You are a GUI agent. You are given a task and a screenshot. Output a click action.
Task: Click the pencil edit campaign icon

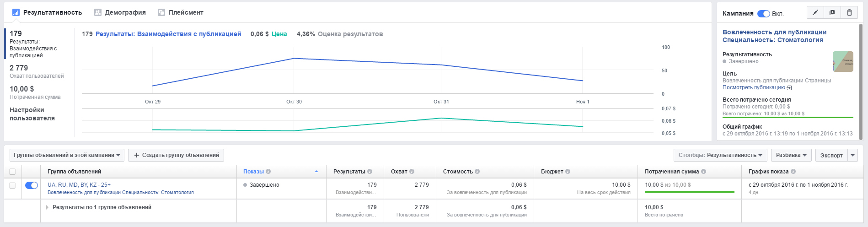click(x=815, y=13)
